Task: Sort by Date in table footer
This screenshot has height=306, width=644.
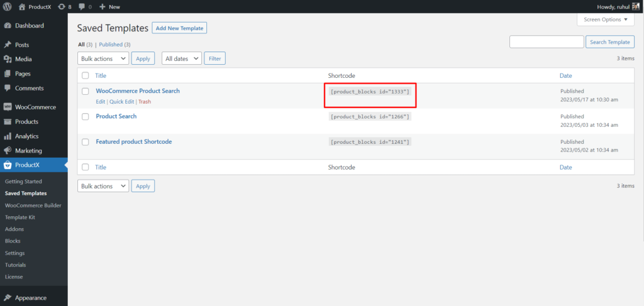Action: pyautogui.click(x=565, y=167)
